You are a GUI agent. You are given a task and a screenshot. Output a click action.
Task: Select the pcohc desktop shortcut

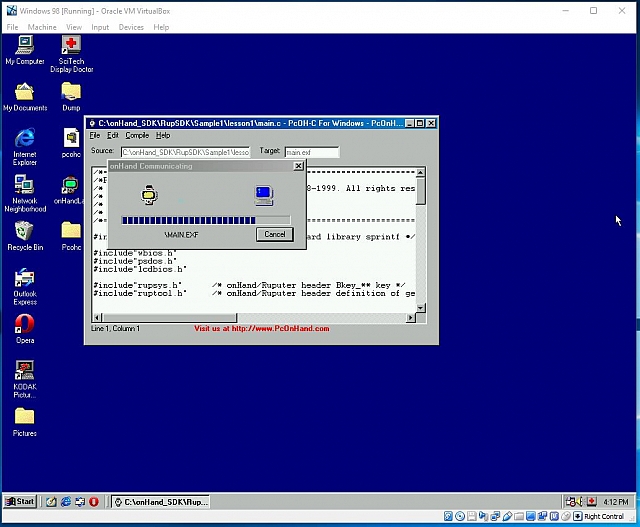[x=71, y=143]
